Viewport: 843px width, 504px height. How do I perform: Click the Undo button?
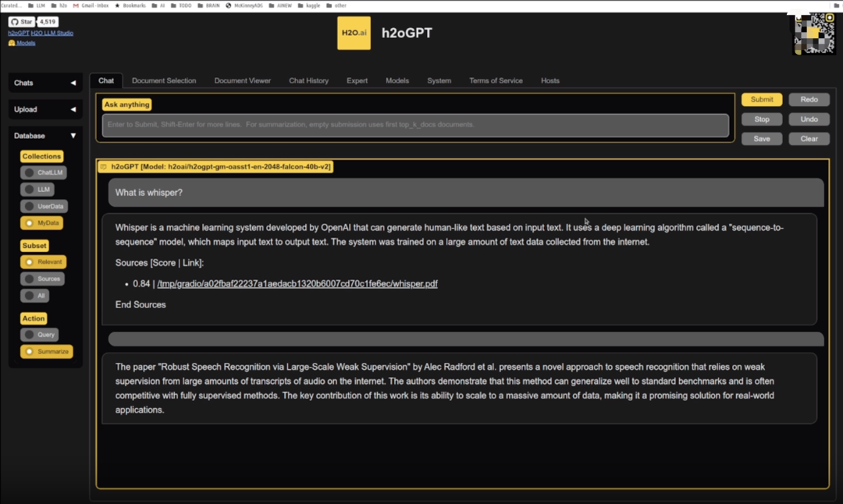[809, 119]
